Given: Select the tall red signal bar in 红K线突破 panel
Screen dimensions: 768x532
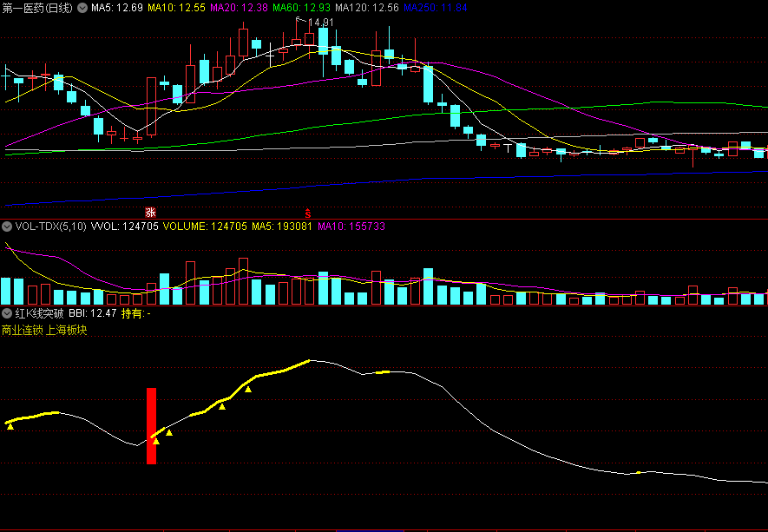Looking at the screenshot, I should [151, 426].
